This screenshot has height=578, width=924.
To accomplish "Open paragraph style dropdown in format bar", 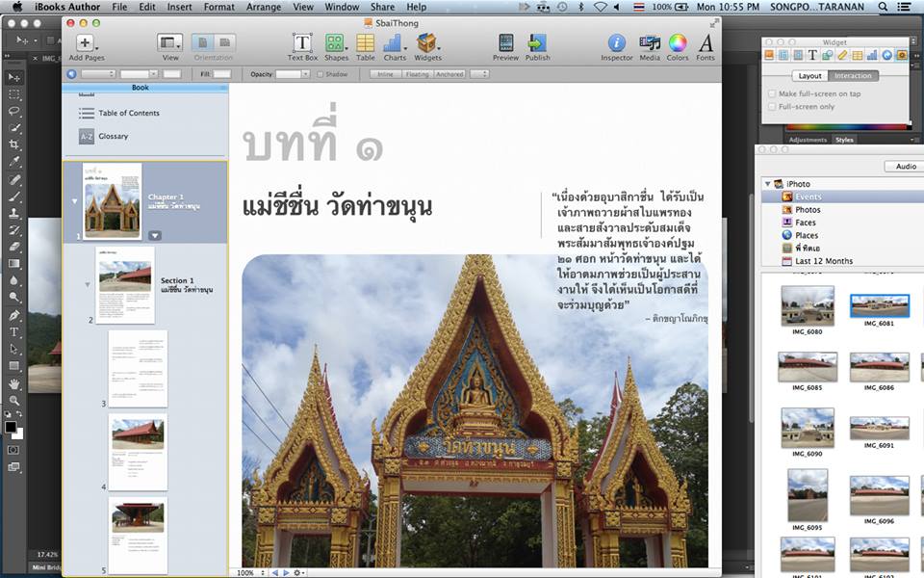I will (97, 74).
